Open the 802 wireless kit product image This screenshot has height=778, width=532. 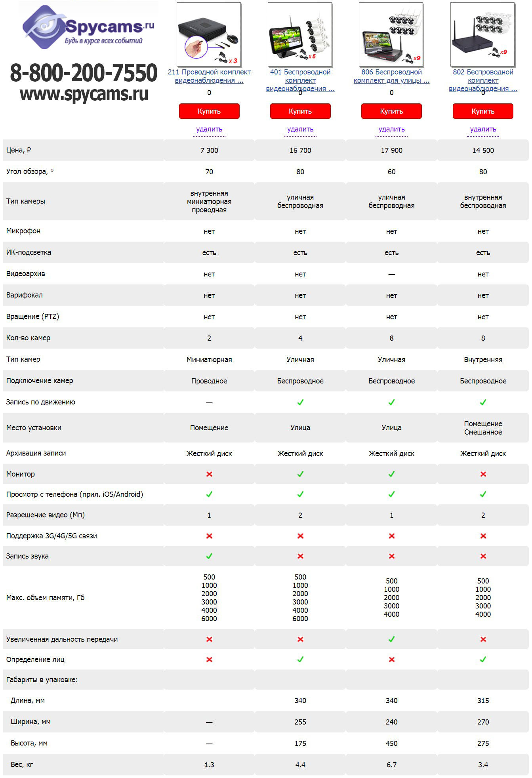coord(482,34)
